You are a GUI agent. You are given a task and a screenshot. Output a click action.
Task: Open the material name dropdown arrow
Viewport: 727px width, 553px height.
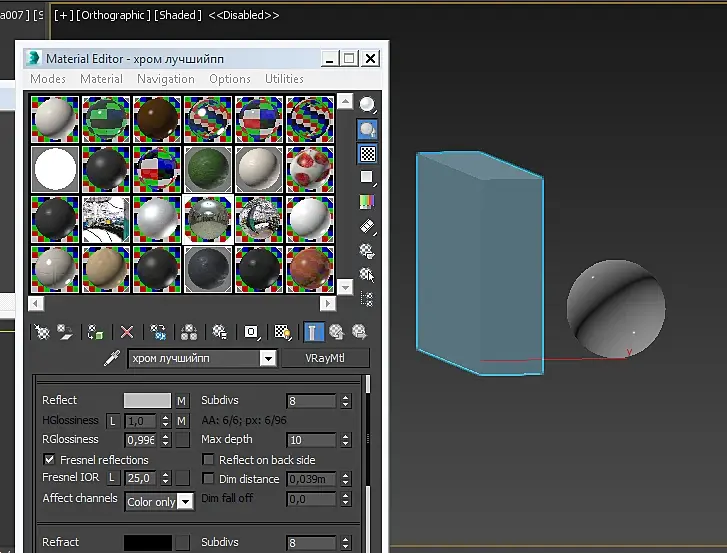(x=268, y=358)
